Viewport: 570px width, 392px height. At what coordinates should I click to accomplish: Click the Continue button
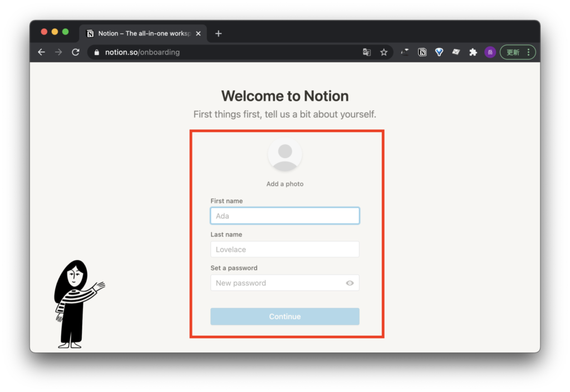coord(285,316)
